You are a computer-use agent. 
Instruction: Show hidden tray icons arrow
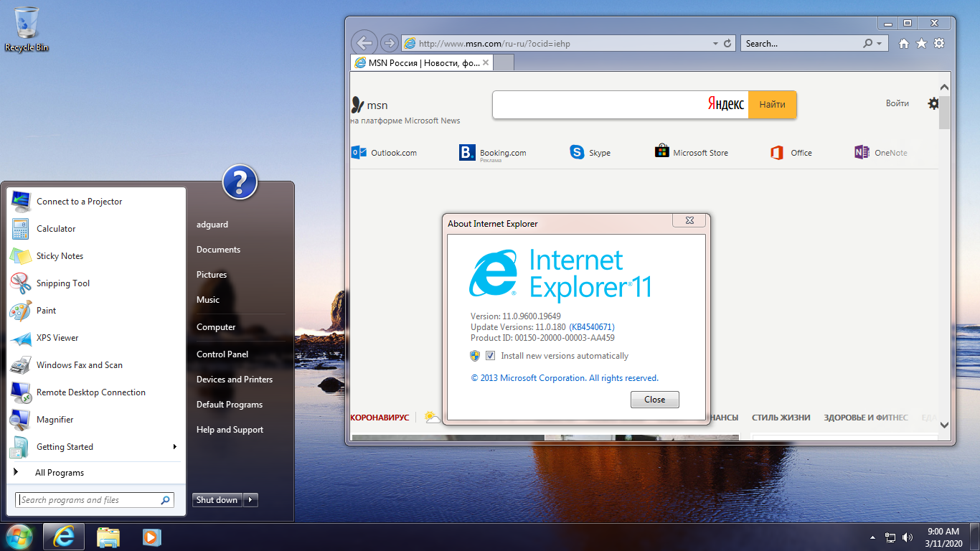pos(872,537)
